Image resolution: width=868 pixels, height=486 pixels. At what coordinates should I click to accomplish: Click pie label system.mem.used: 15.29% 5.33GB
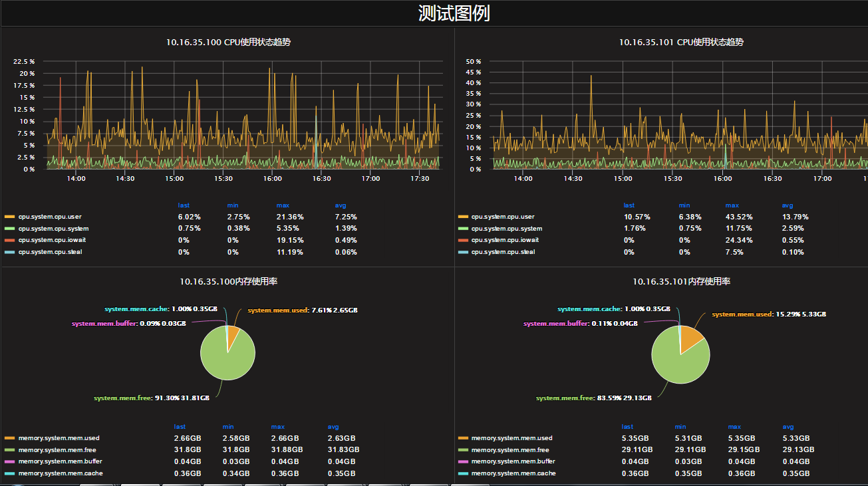click(x=769, y=314)
